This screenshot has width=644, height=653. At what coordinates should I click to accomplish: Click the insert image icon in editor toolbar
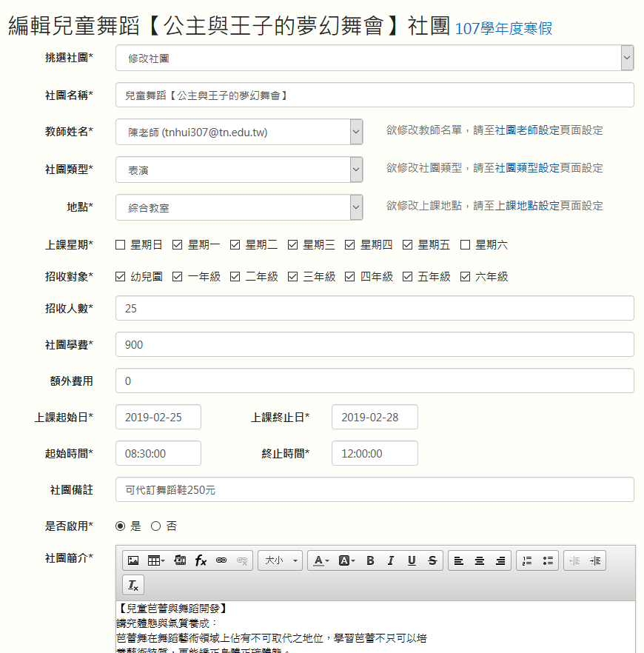pyautogui.click(x=133, y=560)
